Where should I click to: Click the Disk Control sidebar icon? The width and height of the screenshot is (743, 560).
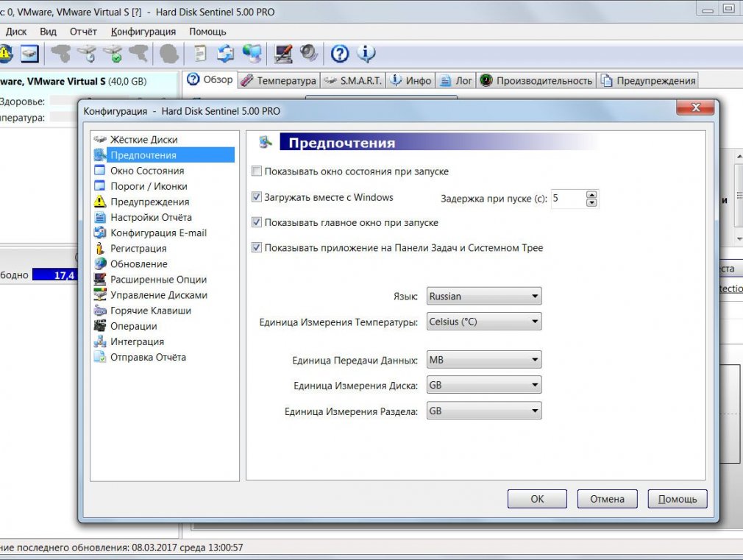pos(100,295)
